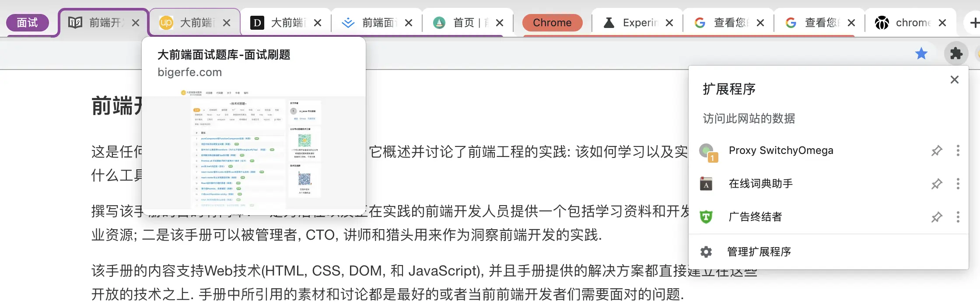Open the first Google 查看您 tab
Screen dimensions: 980x307
pyautogui.click(x=728, y=23)
